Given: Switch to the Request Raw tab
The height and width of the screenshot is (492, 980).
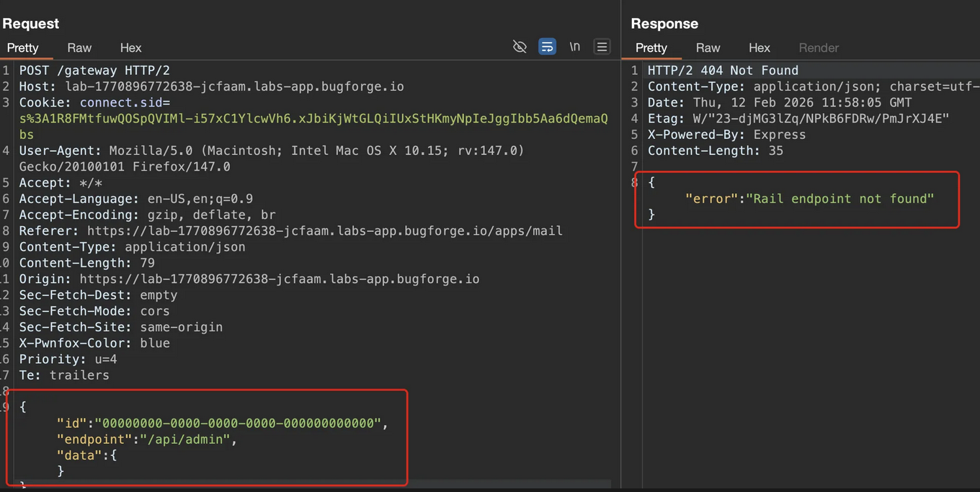Looking at the screenshot, I should pos(79,48).
